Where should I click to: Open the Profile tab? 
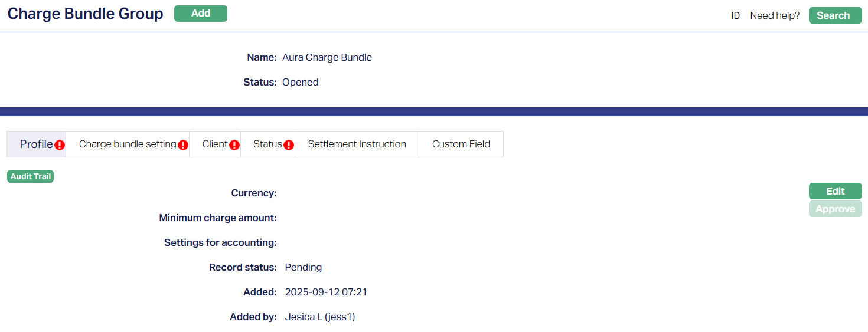pos(35,144)
